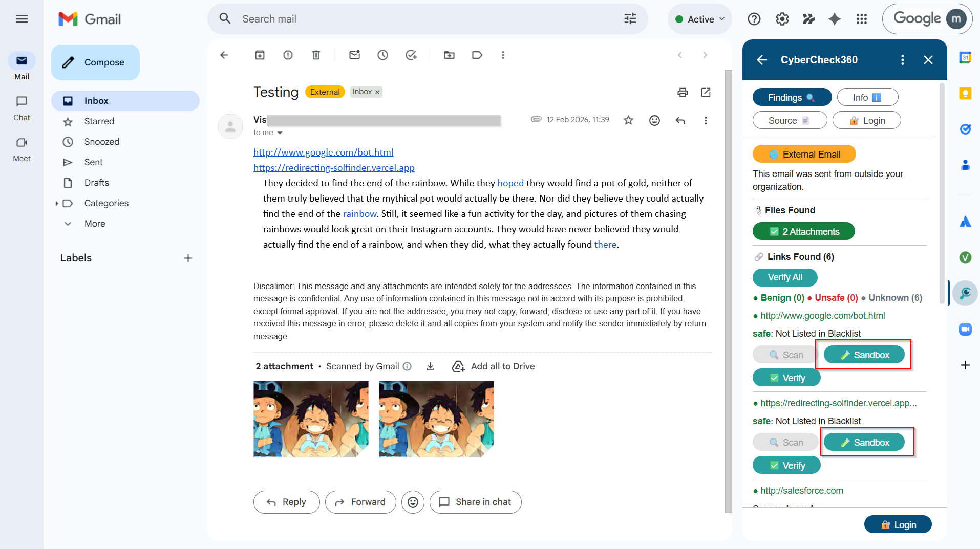The height and width of the screenshot is (549, 980).
Task: Click Verify All links button
Action: 785,277
